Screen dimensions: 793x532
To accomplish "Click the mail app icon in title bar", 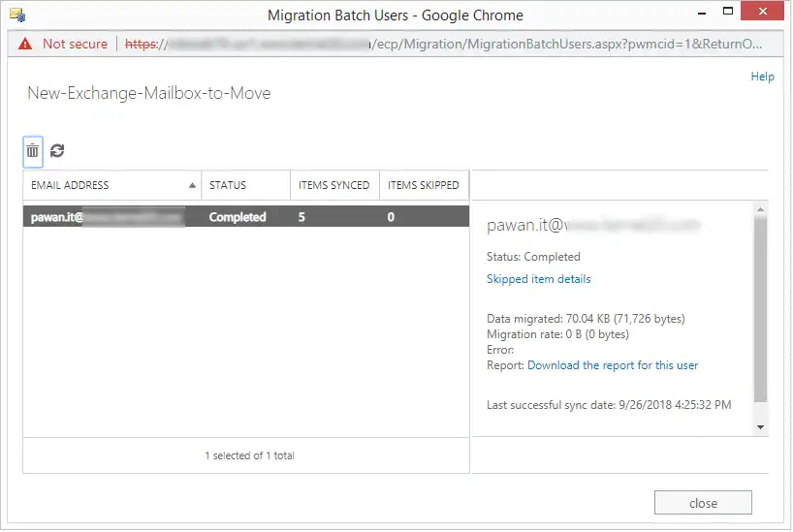I will tap(17, 15).
